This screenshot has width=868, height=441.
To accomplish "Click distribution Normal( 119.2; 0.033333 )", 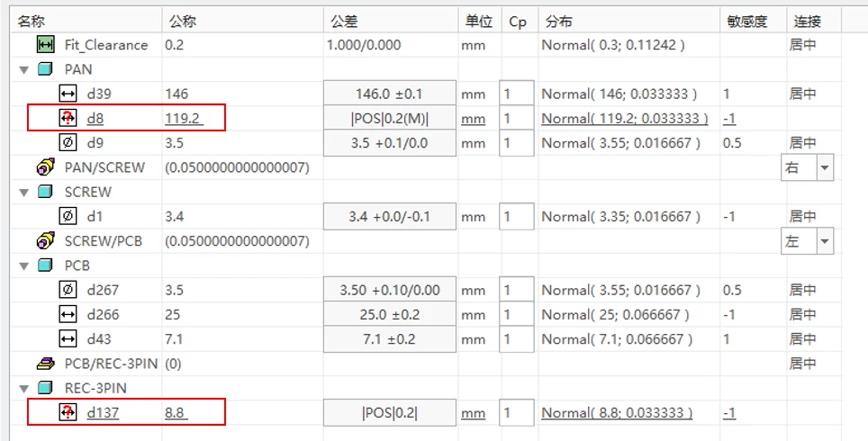I will pyautogui.click(x=625, y=119).
